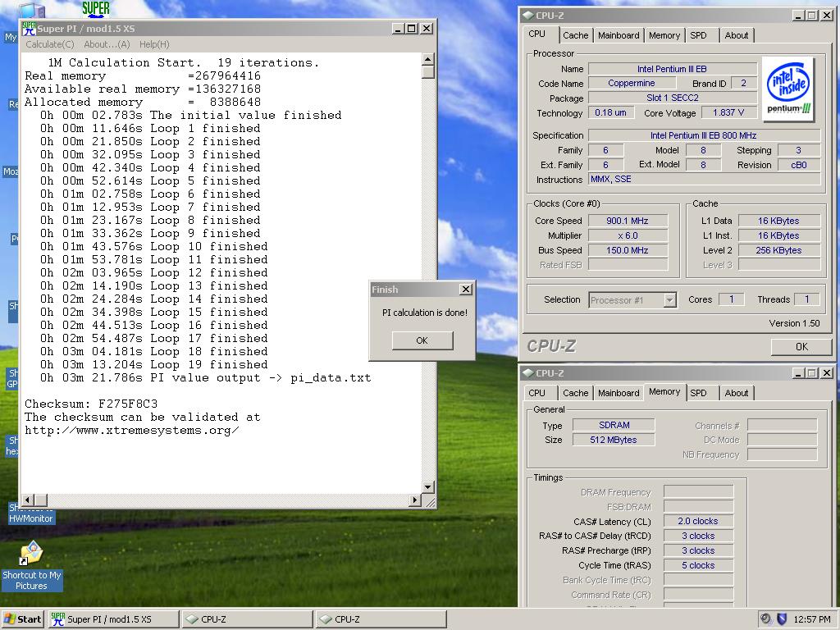The width and height of the screenshot is (840, 630).
Task: Switch to the Memory tab in upper CPU-Z window
Action: click(664, 35)
